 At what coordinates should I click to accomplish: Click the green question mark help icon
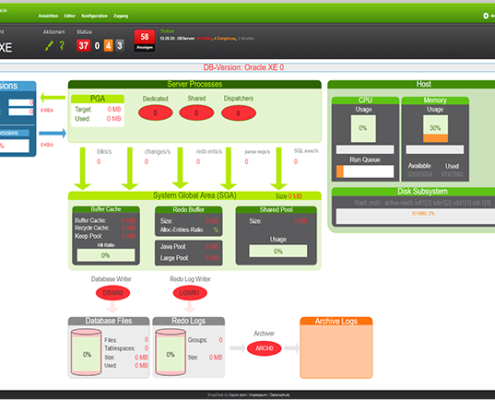(x=62, y=46)
